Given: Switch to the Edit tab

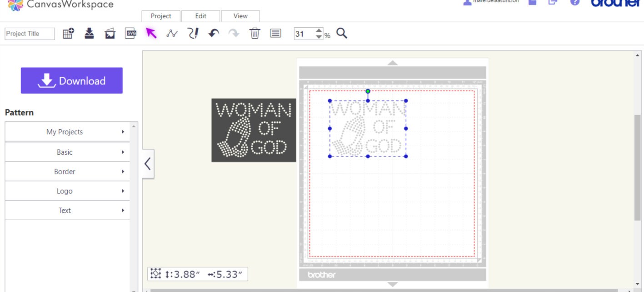Looking at the screenshot, I should click(200, 16).
